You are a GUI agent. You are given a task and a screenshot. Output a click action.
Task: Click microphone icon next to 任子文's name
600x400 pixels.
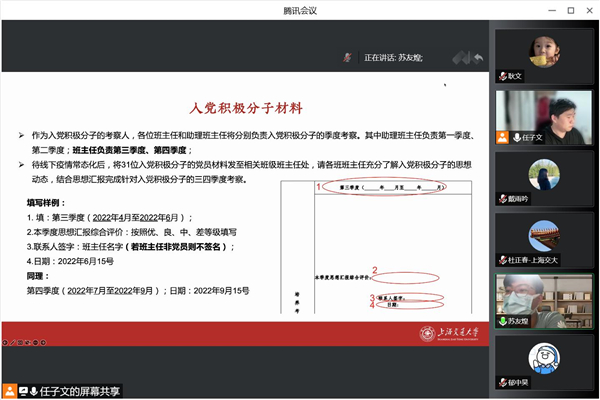point(517,137)
